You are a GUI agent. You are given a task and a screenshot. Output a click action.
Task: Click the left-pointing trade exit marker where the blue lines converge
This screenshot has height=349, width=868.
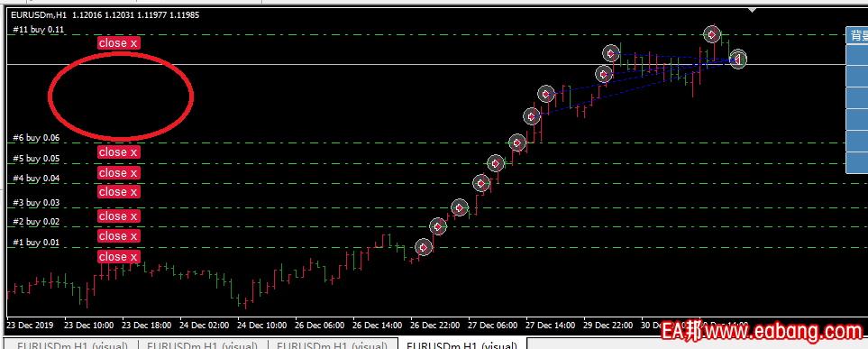click(x=737, y=59)
